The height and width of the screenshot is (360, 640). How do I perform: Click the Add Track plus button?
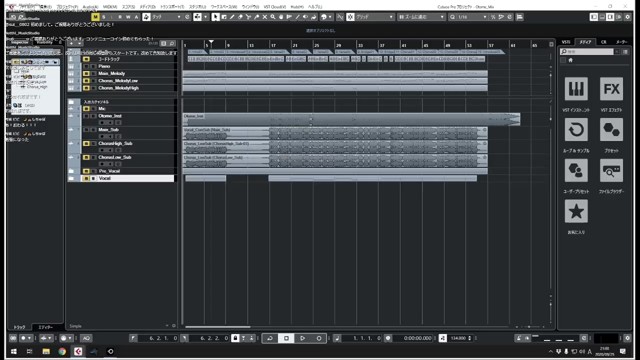71,43
